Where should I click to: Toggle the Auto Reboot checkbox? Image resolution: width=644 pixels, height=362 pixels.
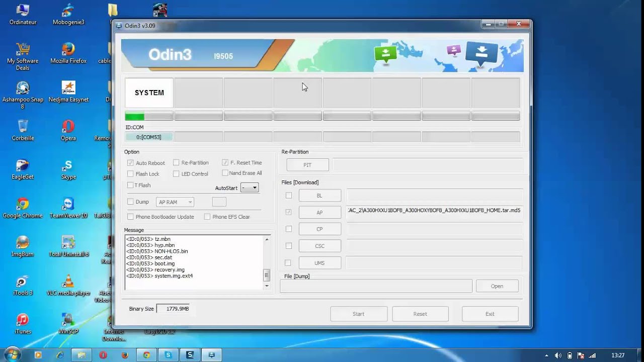[x=130, y=163]
